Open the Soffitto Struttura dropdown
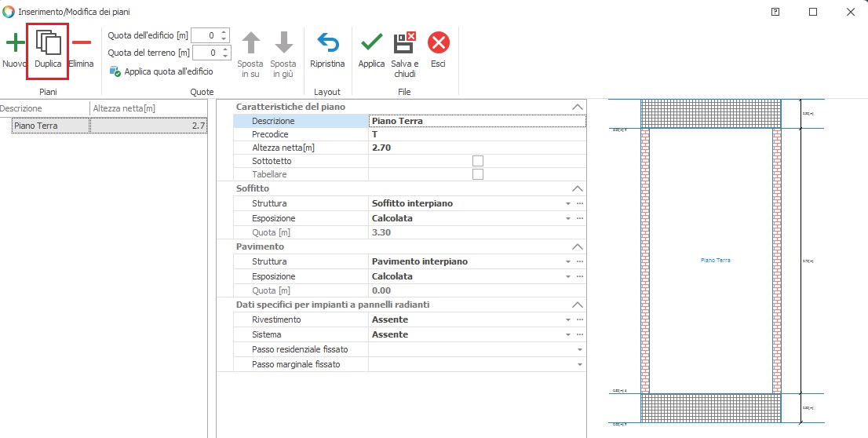 [567, 204]
